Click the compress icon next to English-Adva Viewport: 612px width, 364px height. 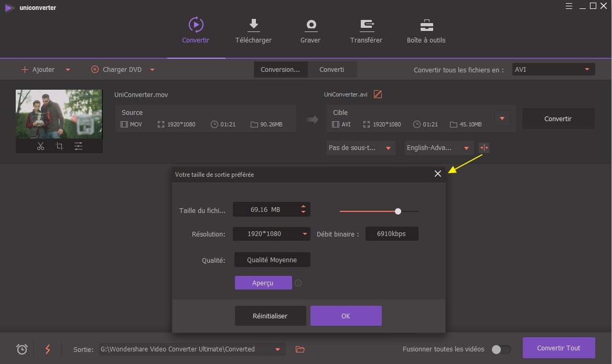(x=484, y=148)
